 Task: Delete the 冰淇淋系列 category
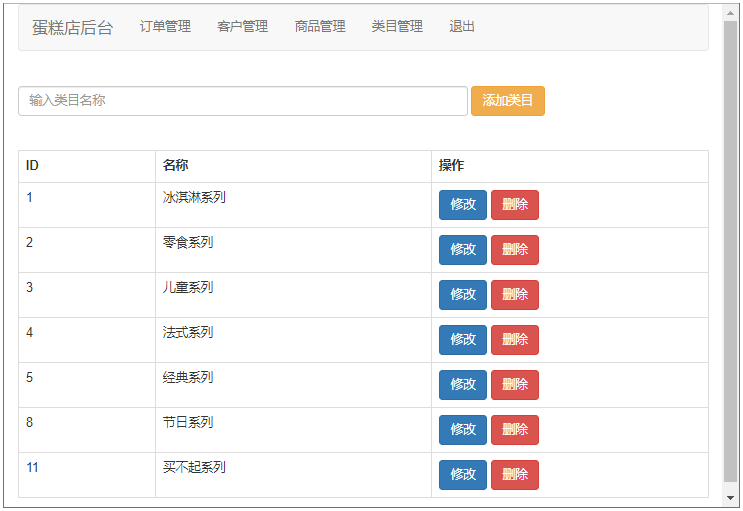[515, 205]
